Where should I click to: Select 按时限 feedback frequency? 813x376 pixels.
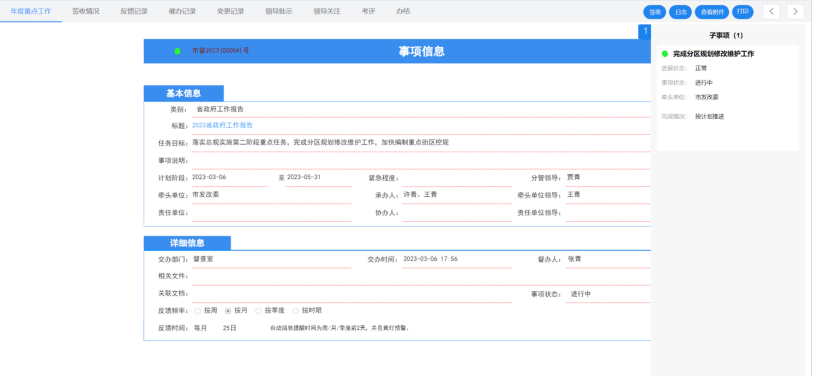(296, 311)
